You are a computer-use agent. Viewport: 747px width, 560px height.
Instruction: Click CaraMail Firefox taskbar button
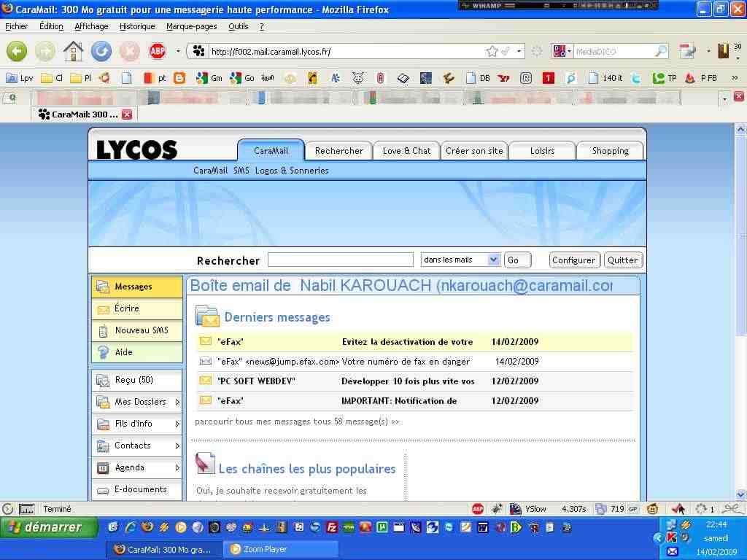point(164,549)
